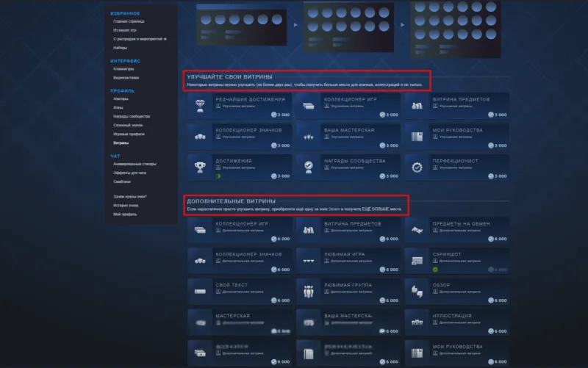Select the Обзор thumbs up/down icon
Screen dimensions: 588x368
pos(417,292)
